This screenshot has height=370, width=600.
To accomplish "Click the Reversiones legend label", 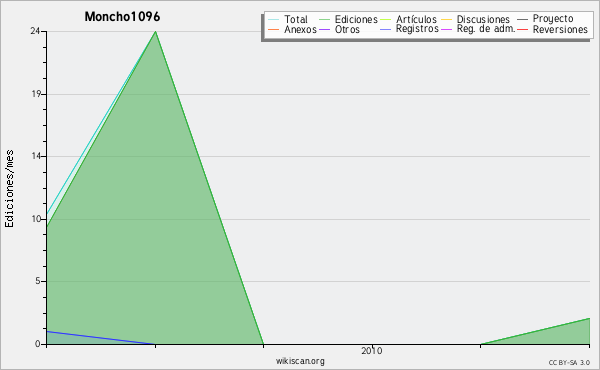I will pyautogui.click(x=560, y=29).
